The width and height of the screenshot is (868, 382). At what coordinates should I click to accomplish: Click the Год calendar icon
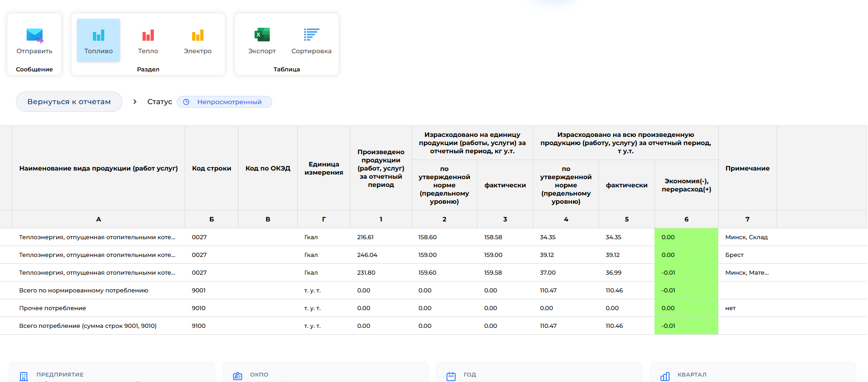pyautogui.click(x=451, y=377)
